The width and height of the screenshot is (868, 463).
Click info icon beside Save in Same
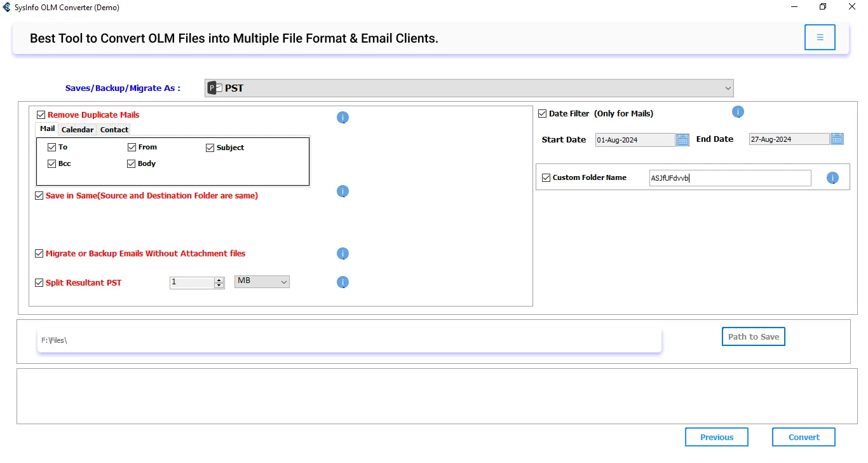342,191
